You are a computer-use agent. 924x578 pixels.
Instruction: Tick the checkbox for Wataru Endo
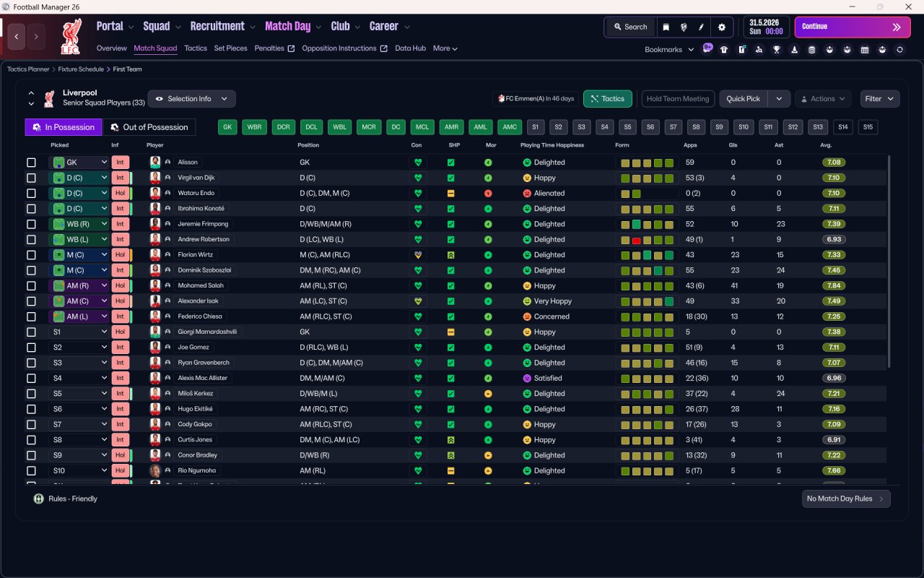click(31, 194)
